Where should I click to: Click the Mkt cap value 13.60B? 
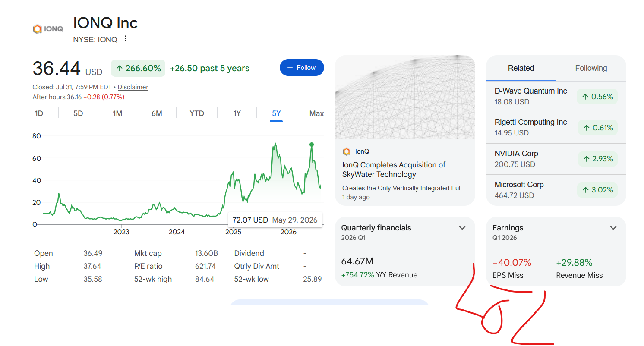point(205,253)
